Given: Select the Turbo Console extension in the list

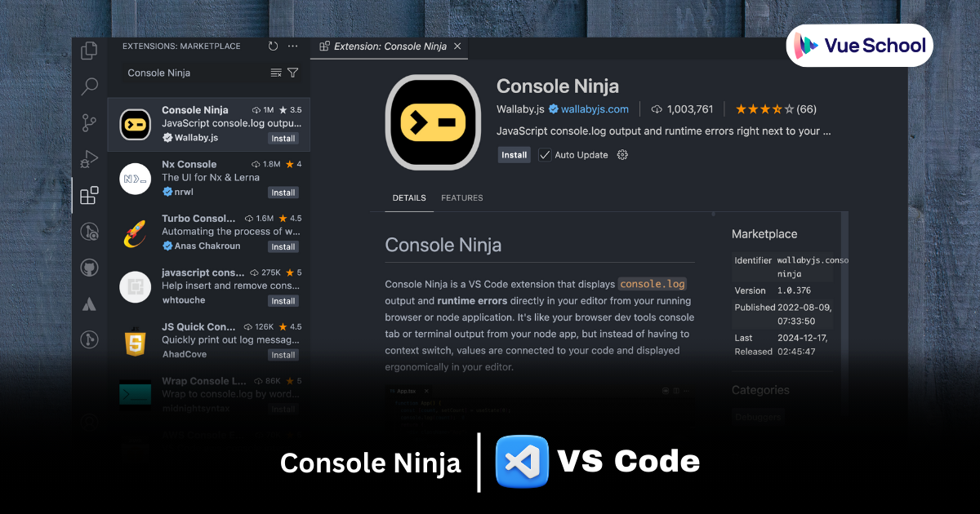Looking at the screenshot, I should (208, 233).
